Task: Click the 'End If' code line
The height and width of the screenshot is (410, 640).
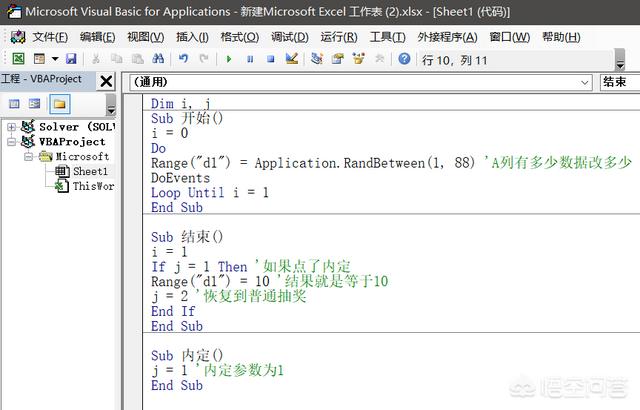Action: pyautogui.click(x=173, y=312)
